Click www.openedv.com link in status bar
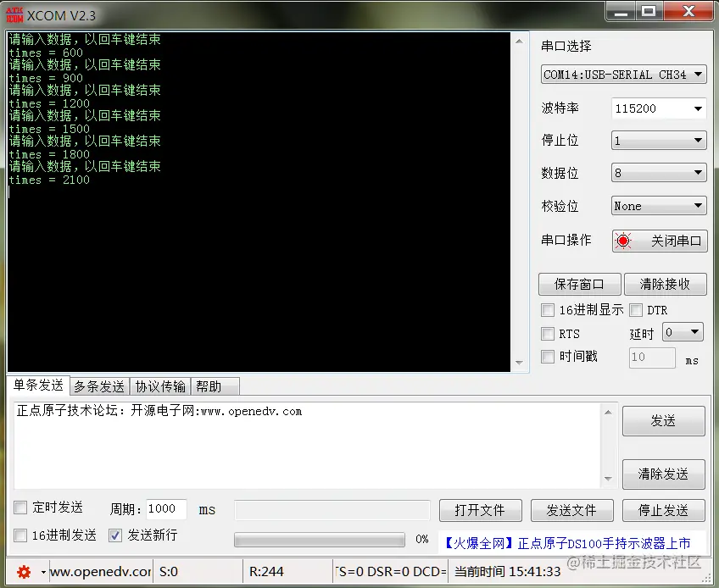Screen dimensions: 719x588 coord(100,572)
